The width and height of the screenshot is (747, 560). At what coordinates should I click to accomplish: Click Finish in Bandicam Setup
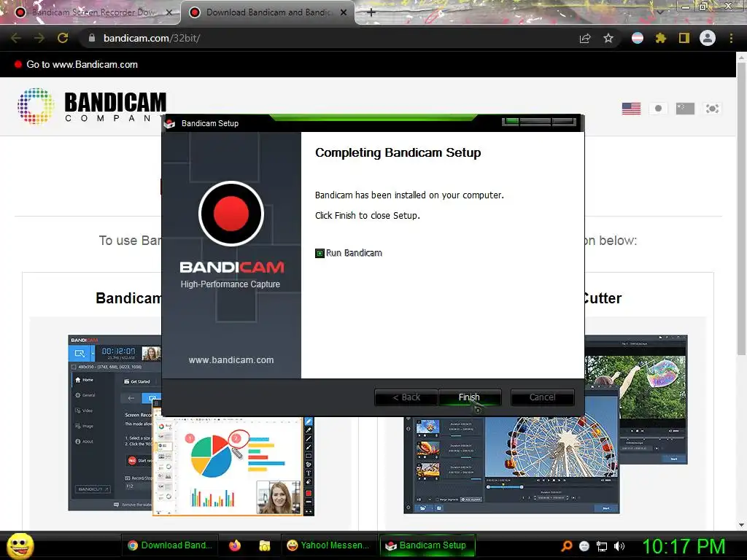(469, 397)
